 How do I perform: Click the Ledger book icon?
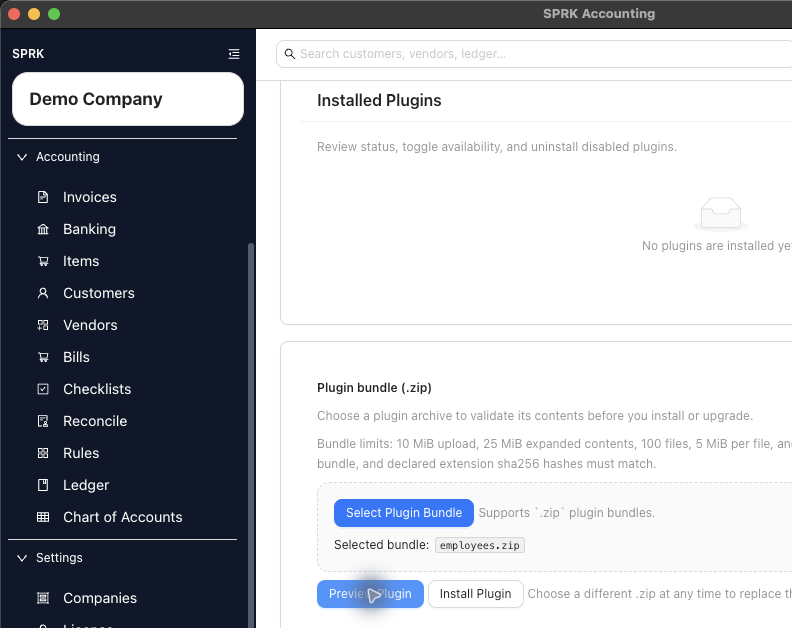tap(43, 485)
